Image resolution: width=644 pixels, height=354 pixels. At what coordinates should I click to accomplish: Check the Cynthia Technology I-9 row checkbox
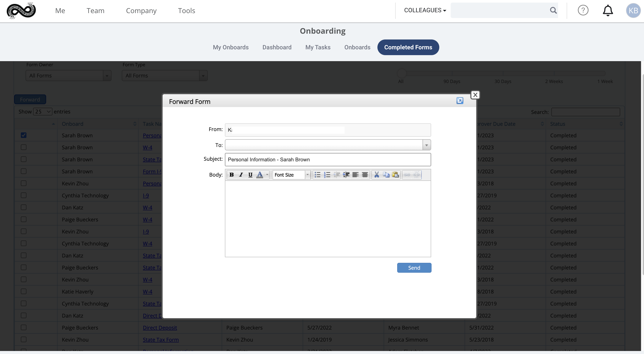point(23,195)
